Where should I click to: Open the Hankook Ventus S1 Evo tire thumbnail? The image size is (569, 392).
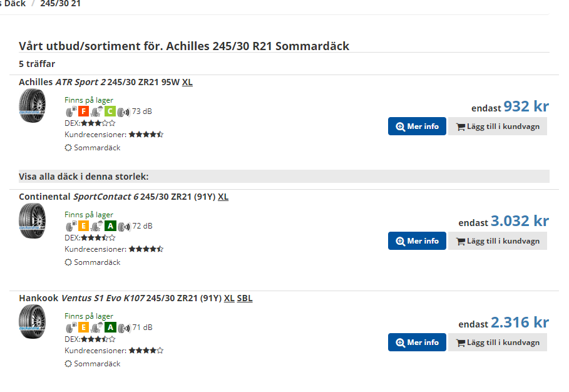pyautogui.click(x=33, y=322)
